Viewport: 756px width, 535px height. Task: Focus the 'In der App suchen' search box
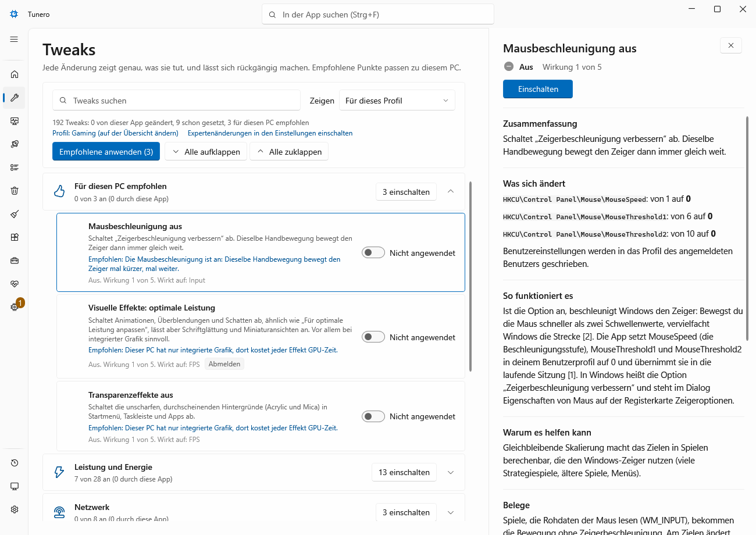(x=378, y=15)
